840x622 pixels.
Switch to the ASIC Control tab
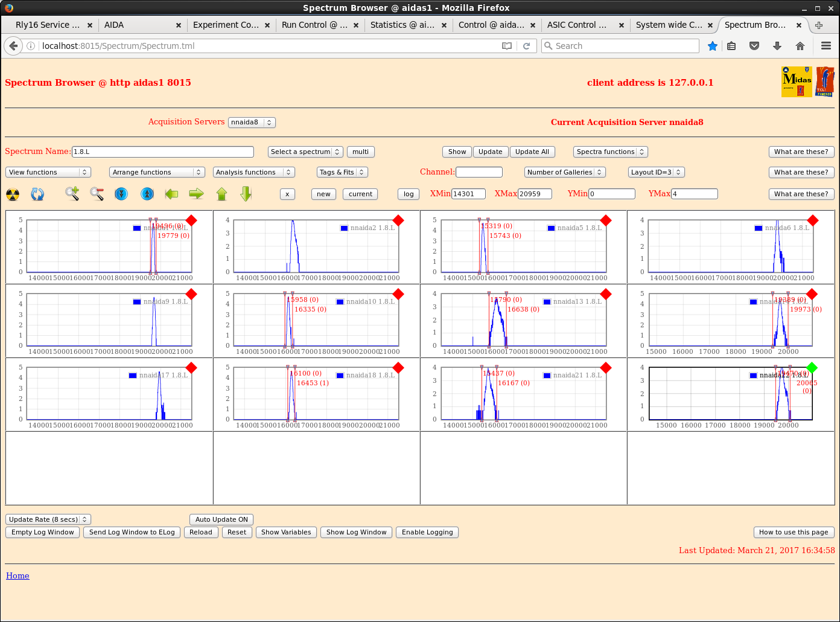[x=576, y=25]
